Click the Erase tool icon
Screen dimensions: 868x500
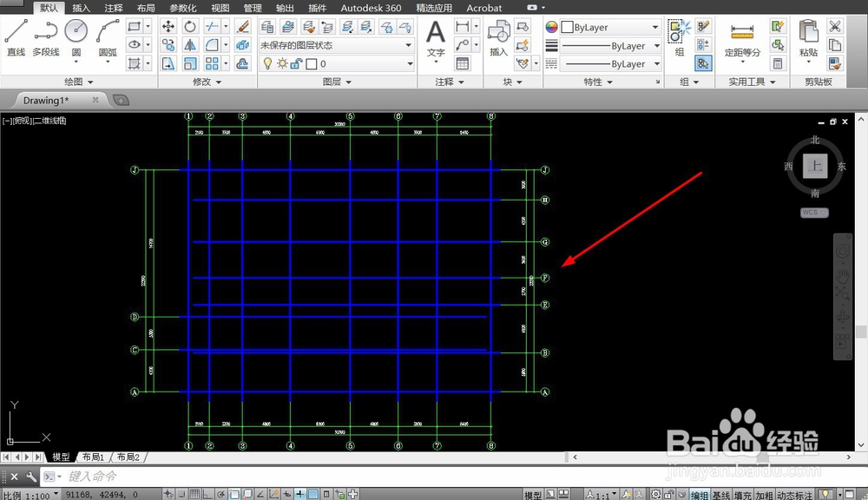pos(242,26)
